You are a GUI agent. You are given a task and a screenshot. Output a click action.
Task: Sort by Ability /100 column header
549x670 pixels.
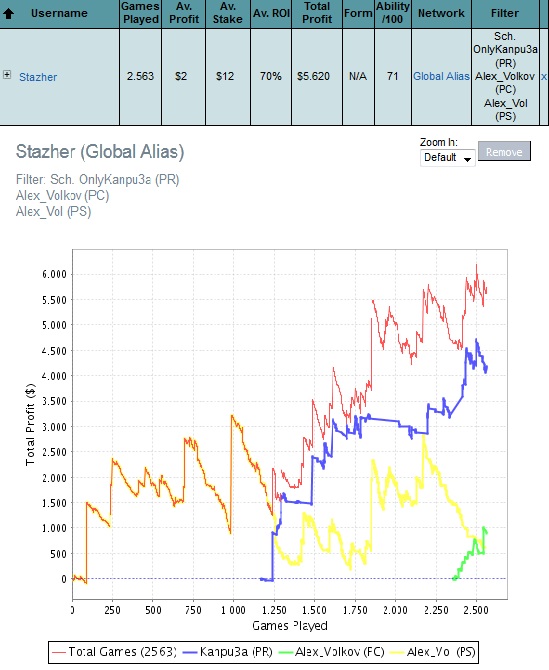(393, 13)
